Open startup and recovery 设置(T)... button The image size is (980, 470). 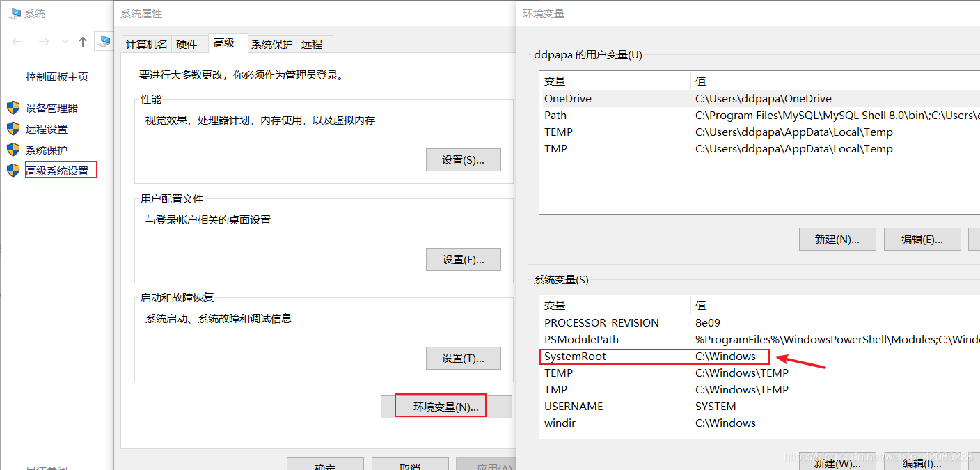[463, 358]
